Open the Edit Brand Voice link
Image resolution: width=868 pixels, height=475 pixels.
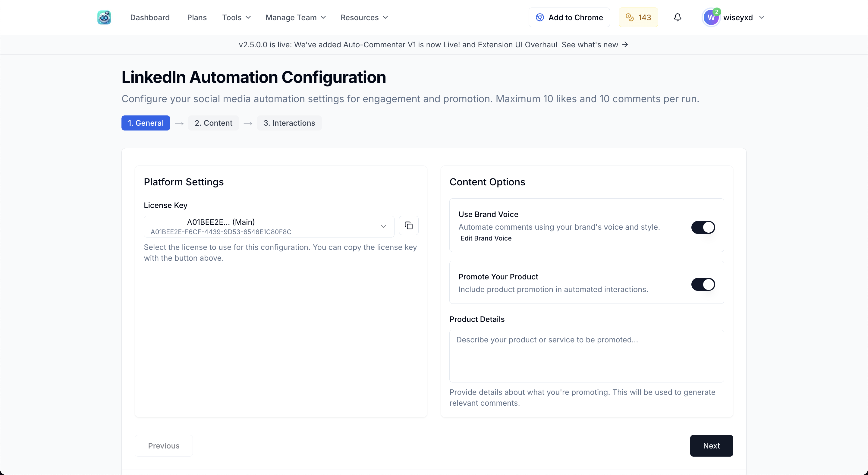486,238
